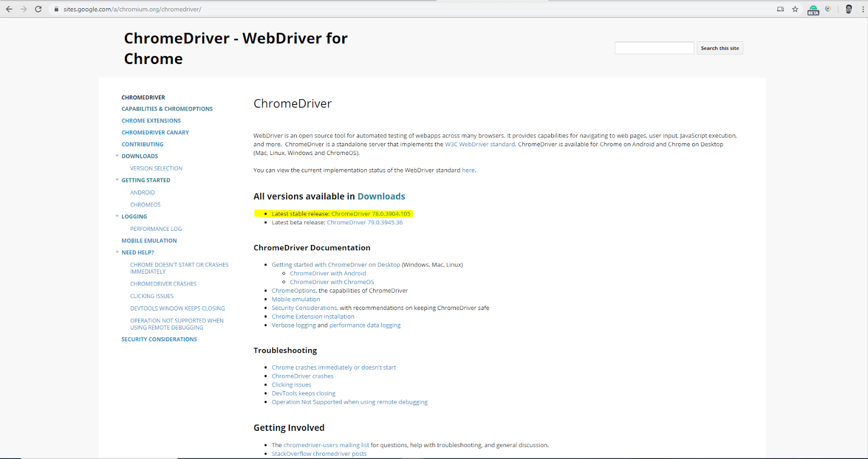Click the browser back arrow
The height and width of the screenshot is (459, 868).
click(x=9, y=9)
